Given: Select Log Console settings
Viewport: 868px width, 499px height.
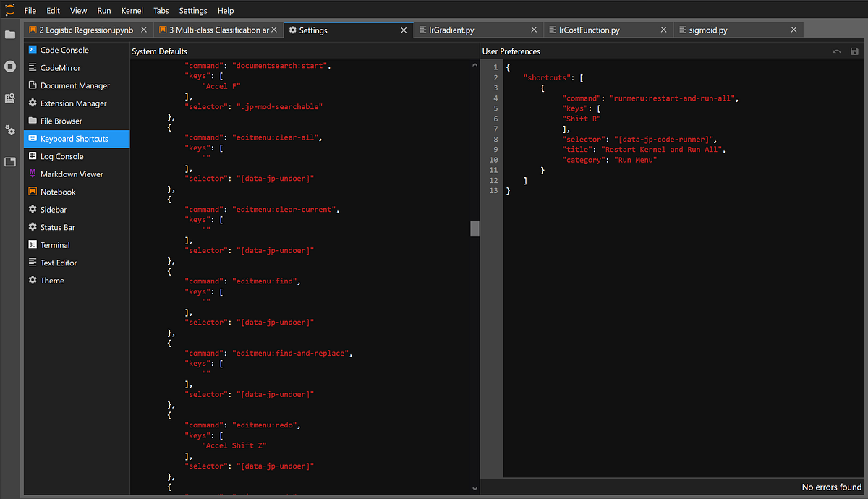Looking at the screenshot, I should [77, 156].
